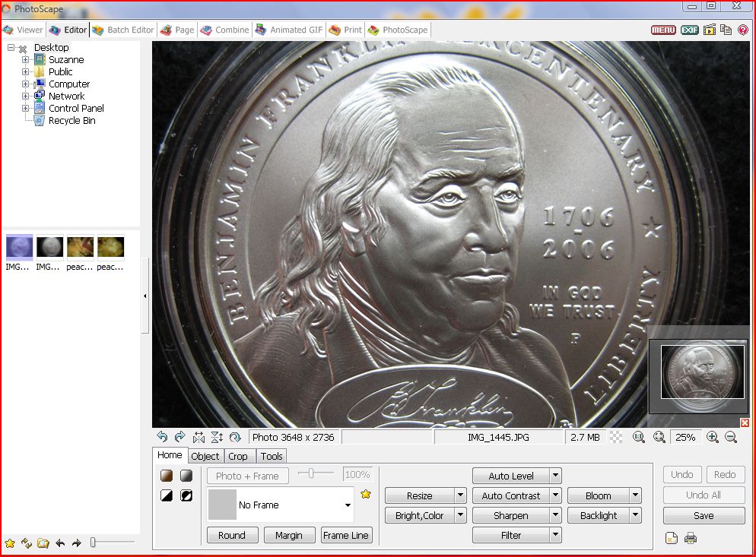This screenshot has width=756, height=557.
Task: Click the help question mark icon
Action: 743,30
